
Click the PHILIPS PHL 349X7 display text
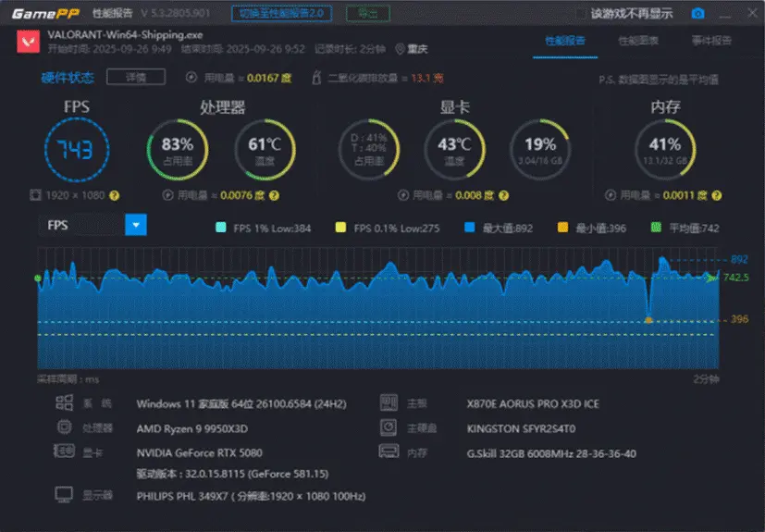(252, 496)
